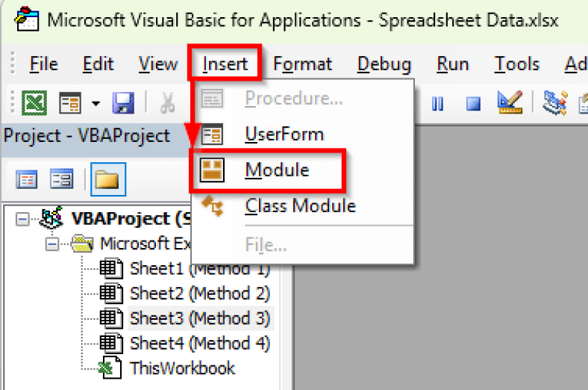
Task: Click the Insert menu
Action: (x=225, y=64)
